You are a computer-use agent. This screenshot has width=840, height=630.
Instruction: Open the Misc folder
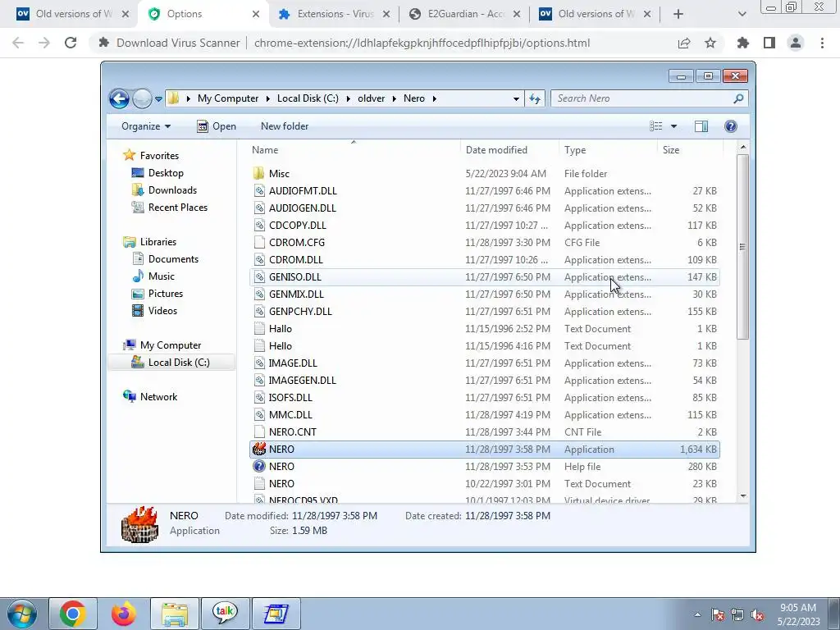click(484, 174)
